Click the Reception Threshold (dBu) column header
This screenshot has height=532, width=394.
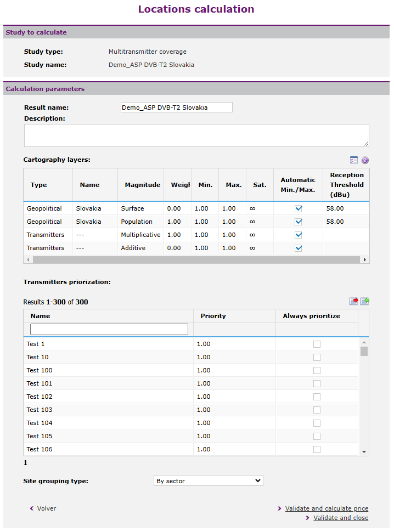tap(346, 185)
